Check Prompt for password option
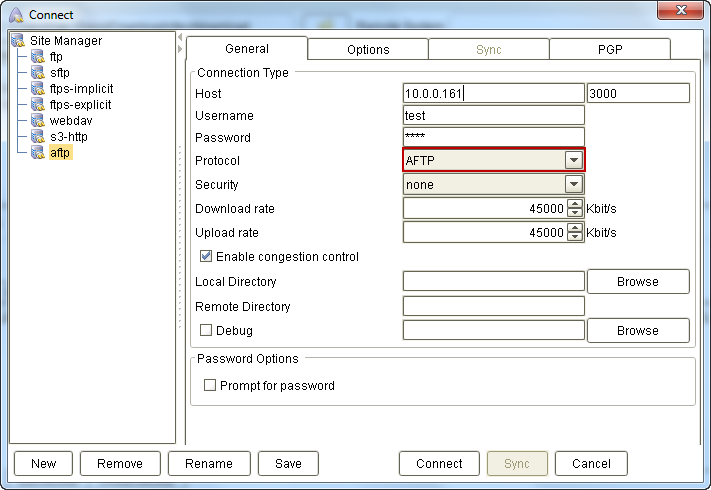711x490 pixels. point(210,386)
